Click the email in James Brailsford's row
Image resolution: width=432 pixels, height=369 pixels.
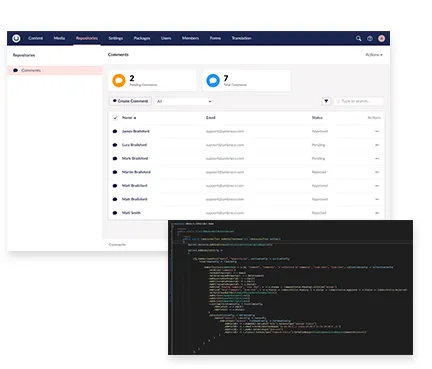click(x=225, y=131)
